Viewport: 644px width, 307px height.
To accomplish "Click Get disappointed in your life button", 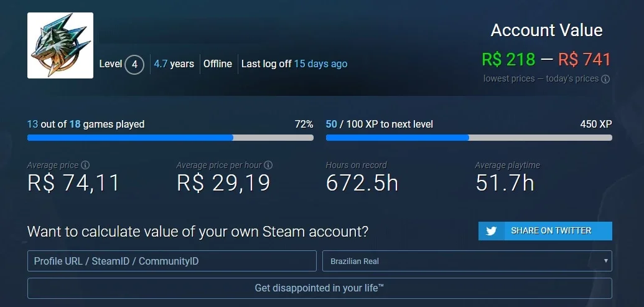I will click(x=320, y=288).
